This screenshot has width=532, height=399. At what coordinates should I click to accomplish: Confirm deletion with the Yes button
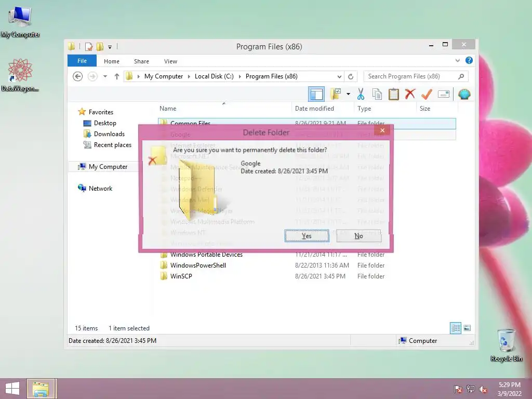[x=307, y=236]
